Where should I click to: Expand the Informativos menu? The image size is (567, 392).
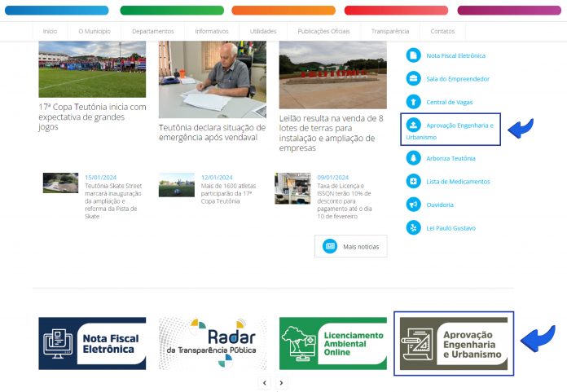(x=212, y=31)
